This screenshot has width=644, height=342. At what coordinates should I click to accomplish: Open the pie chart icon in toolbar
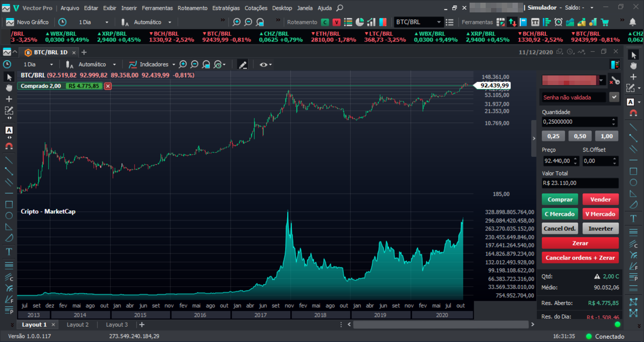(x=360, y=22)
